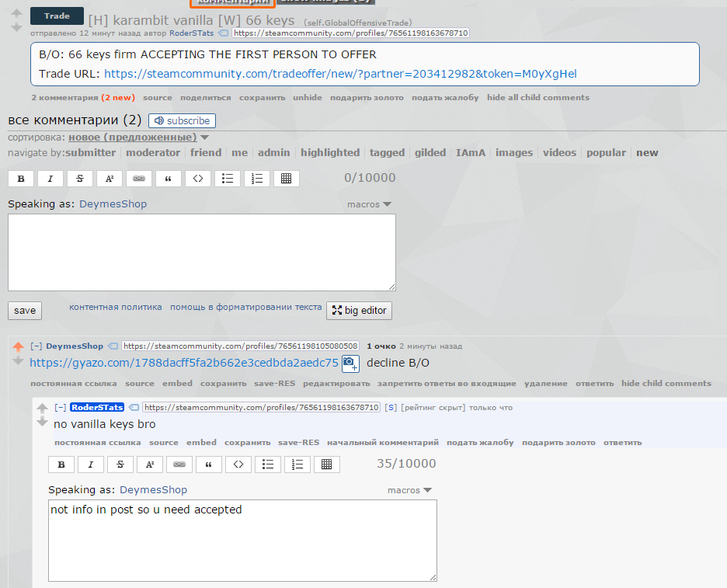Insert table in the top comment editor
Viewport: 727px width, 588px height.
[x=287, y=179]
